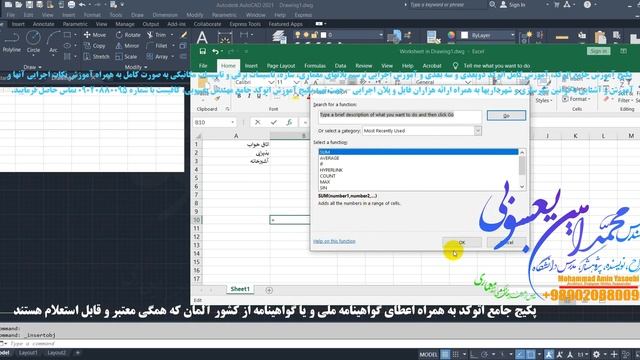Click the Cancel button in Insert Function dialog
The width and height of the screenshot is (640, 360).
coord(506,242)
